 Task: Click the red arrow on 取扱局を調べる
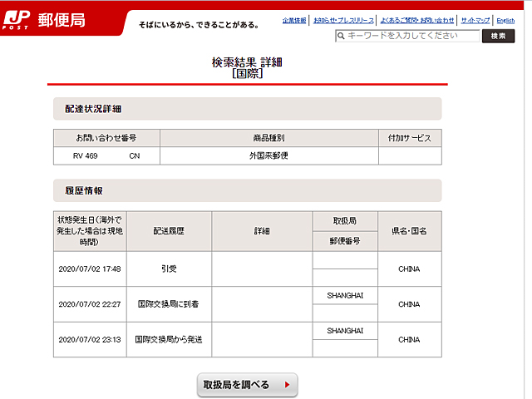tap(287, 385)
